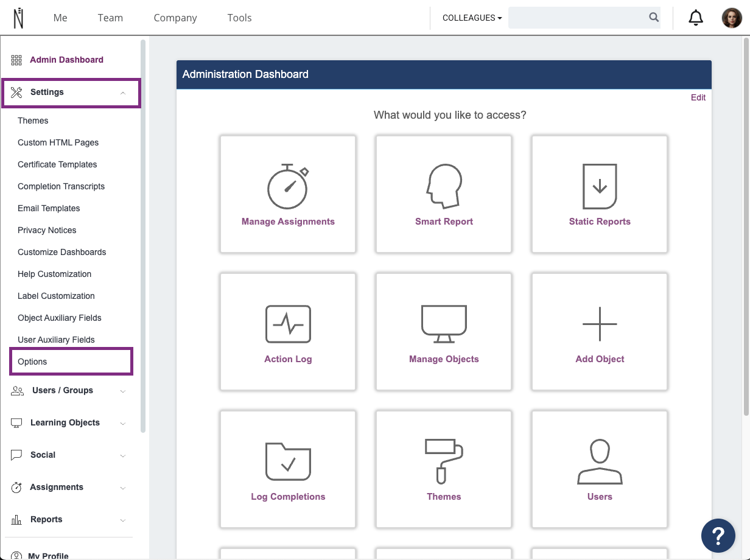The image size is (750, 560).
Task: Click the Themes paint roller icon
Action: click(x=444, y=461)
